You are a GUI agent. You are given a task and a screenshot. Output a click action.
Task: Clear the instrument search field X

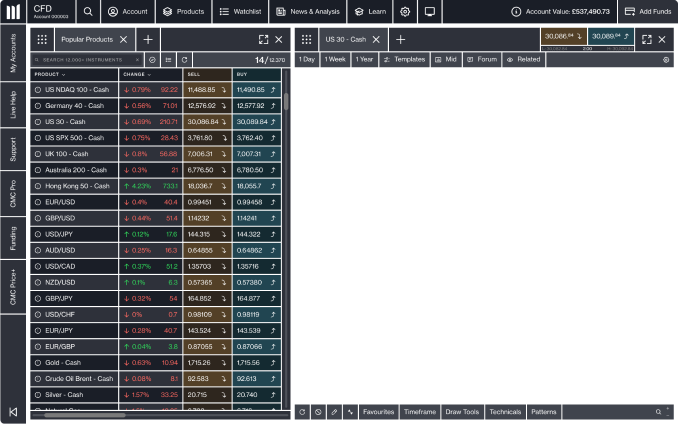click(138, 60)
